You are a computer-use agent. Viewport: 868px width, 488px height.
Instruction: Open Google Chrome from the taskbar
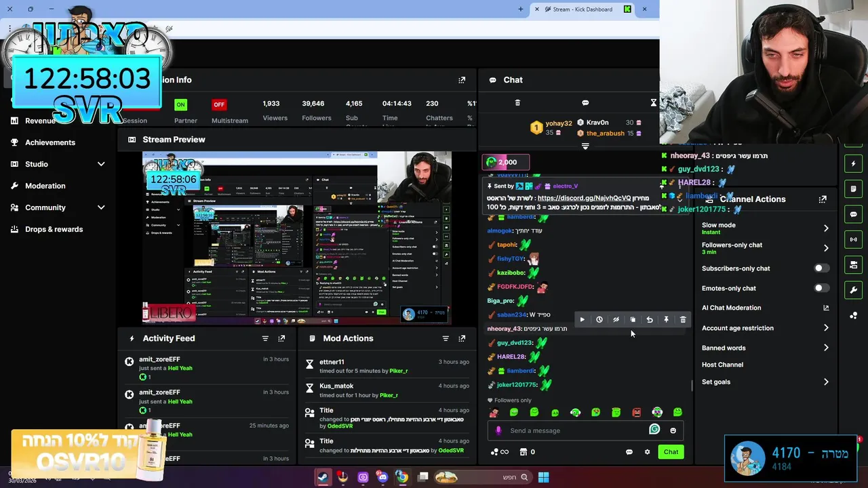(402, 477)
